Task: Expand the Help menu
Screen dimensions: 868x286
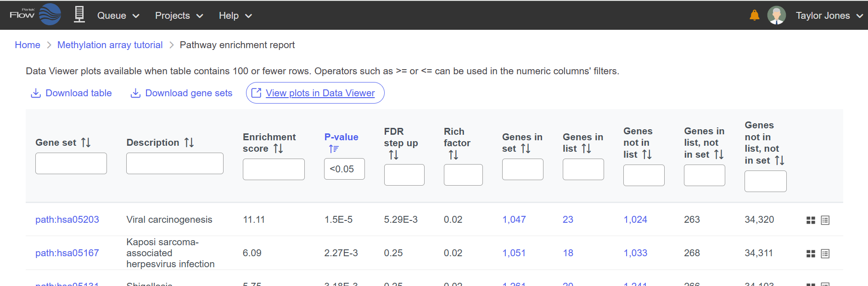Action: point(235,16)
